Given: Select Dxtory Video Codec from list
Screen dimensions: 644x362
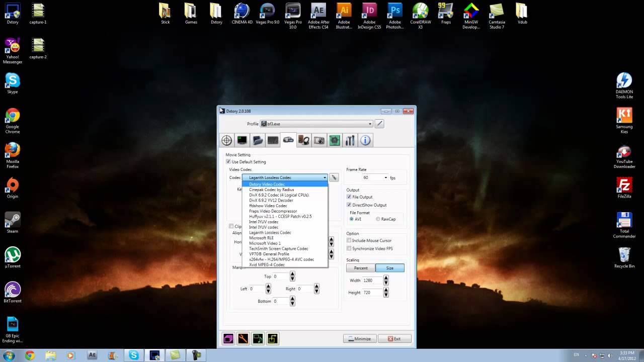Looking at the screenshot, I should pos(285,184).
